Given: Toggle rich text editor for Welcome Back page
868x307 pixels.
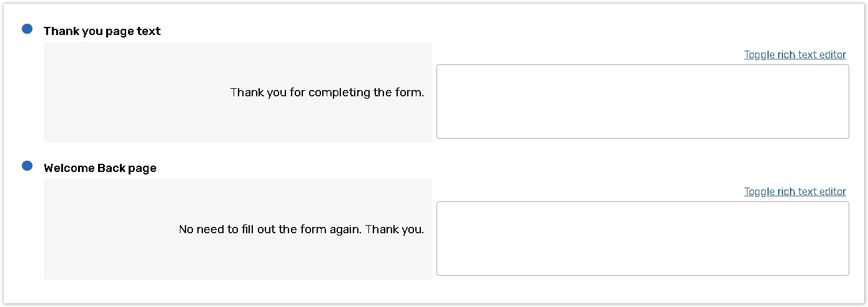Looking at the screenshot, I should (x=794, y=192).
